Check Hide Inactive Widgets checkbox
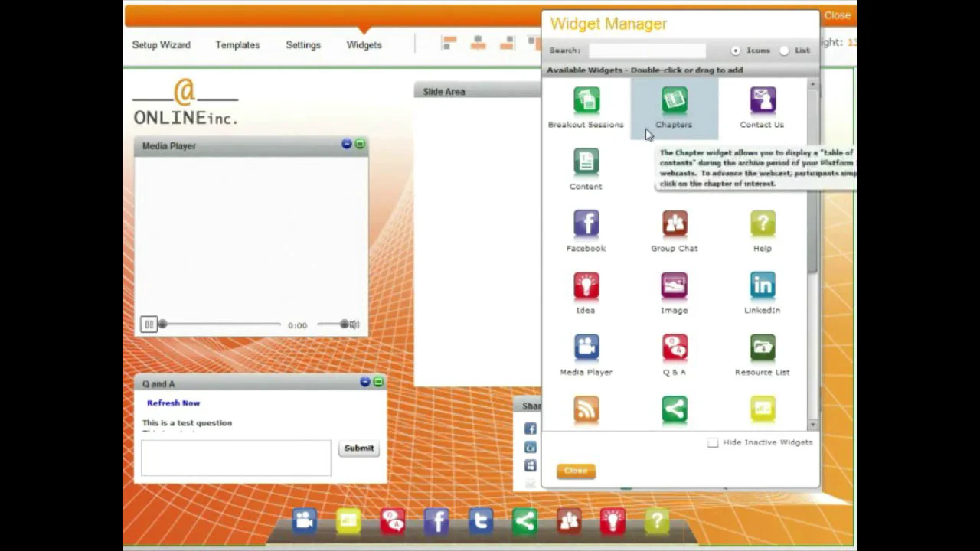980x551 pixels. (x=713, y=442)
